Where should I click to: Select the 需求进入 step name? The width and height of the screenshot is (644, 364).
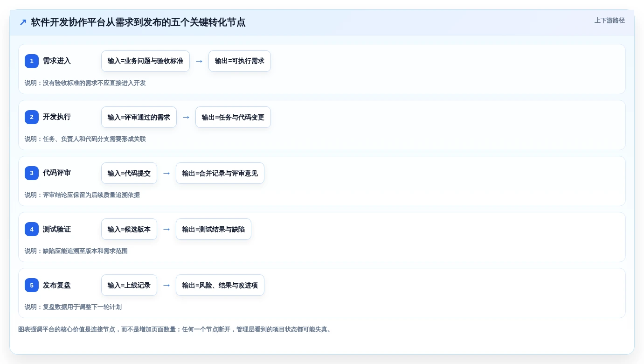(x=57, y=61)
